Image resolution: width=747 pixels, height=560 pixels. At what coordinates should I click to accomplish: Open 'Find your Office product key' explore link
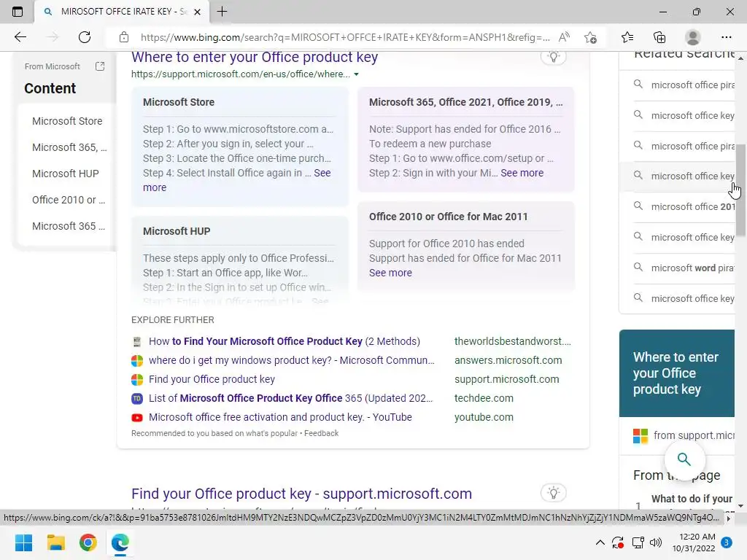[212, 379]
